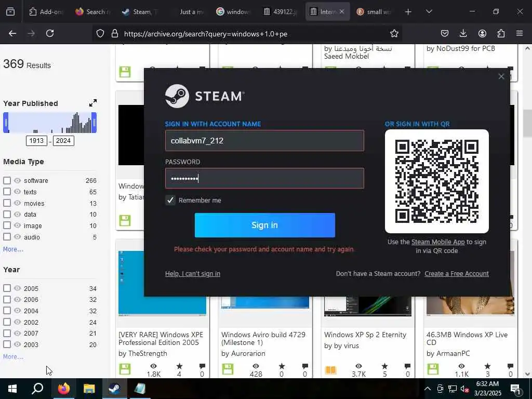Viewport: 532px width, 399px height.
Task: Check the movies media type filter
Action: pos(7,203)
